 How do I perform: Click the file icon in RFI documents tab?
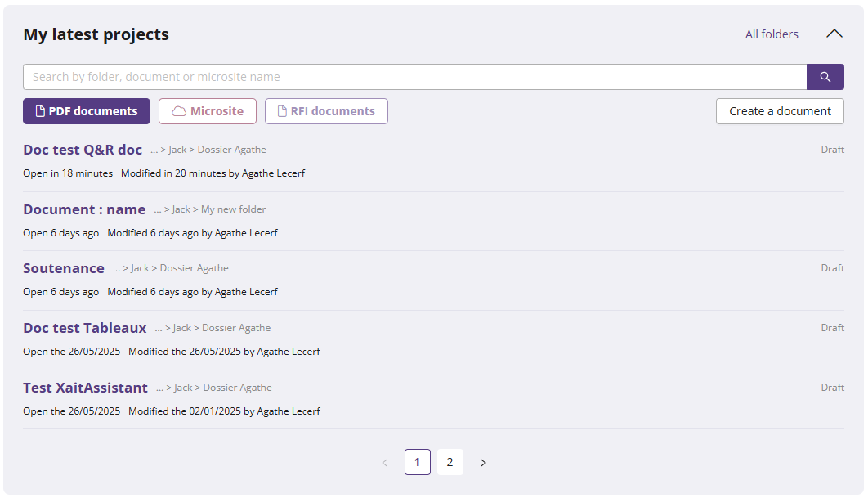tap(282, 111)
